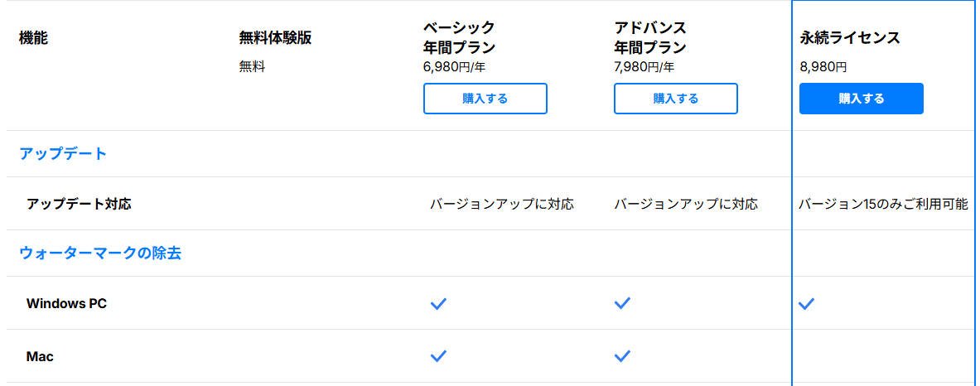Open the ウォーターマークの除去 section heading
This screenshot has height=386, width=980.
tap(100, 253)
